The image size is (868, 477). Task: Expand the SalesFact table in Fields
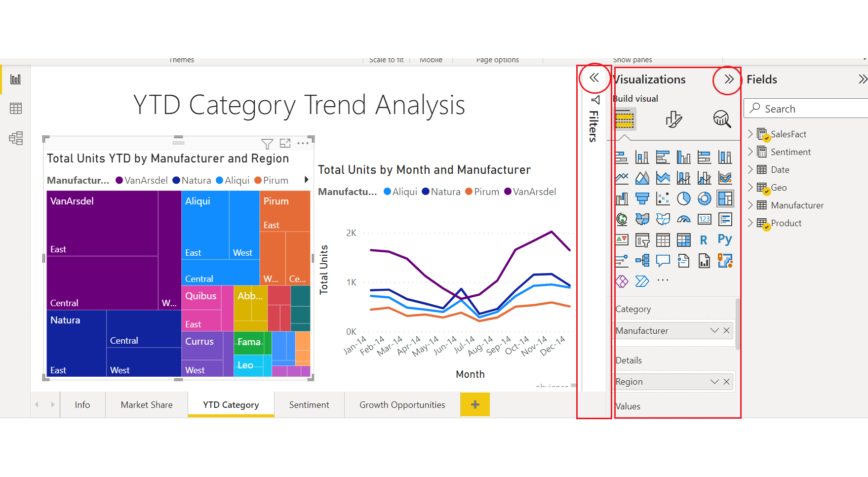pyautogui.click(x=750, y=134)
